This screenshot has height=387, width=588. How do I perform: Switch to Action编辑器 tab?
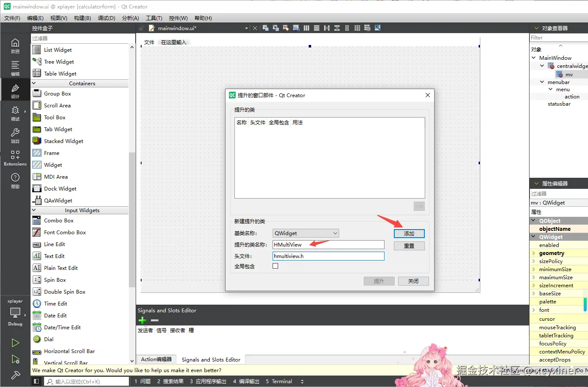point(156,359)
